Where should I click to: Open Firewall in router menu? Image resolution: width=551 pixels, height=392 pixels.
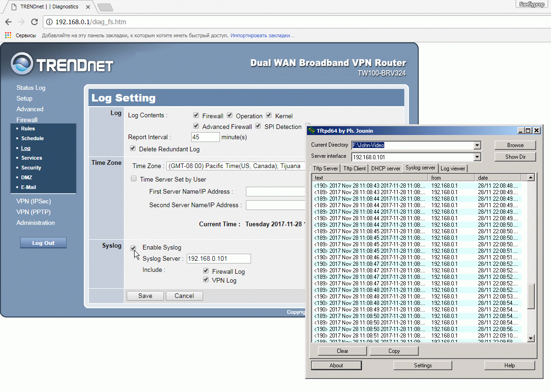pos(27,120)
